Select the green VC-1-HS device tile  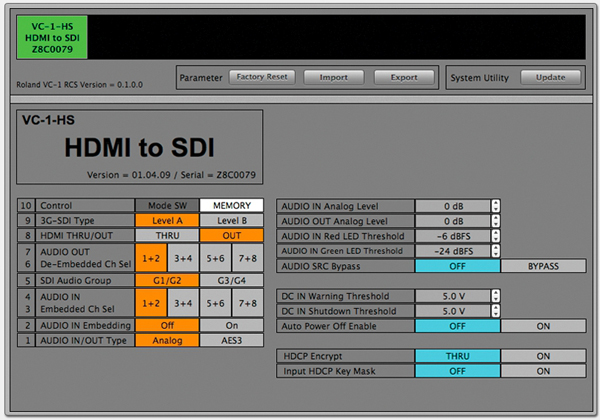[52, 37]
